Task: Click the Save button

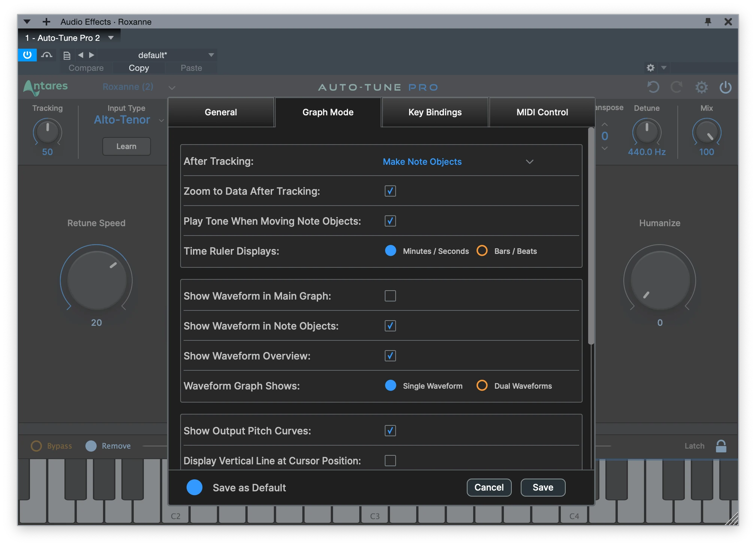Action: (543, 487)
